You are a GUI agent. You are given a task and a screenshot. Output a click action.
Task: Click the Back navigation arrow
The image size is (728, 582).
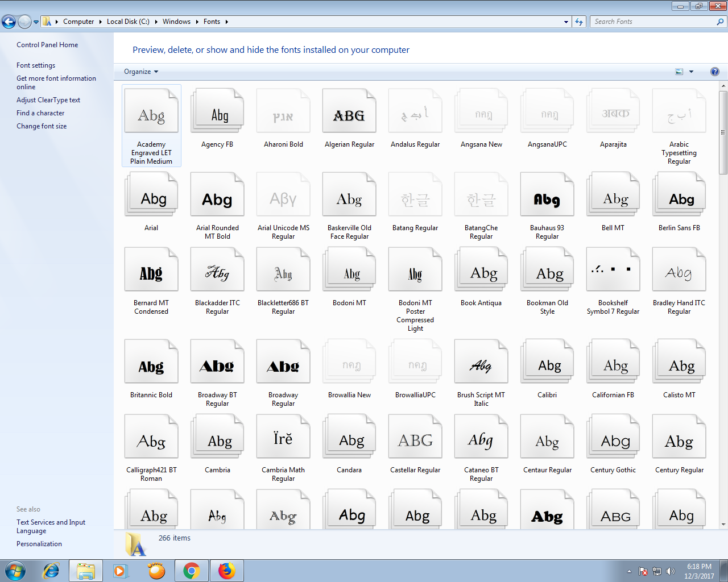pyautogui.click(x=9, y=21)
